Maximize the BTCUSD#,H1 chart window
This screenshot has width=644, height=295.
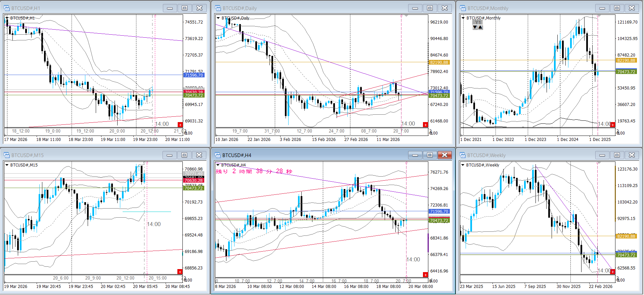pyautogui.click(x=184, y=8)
